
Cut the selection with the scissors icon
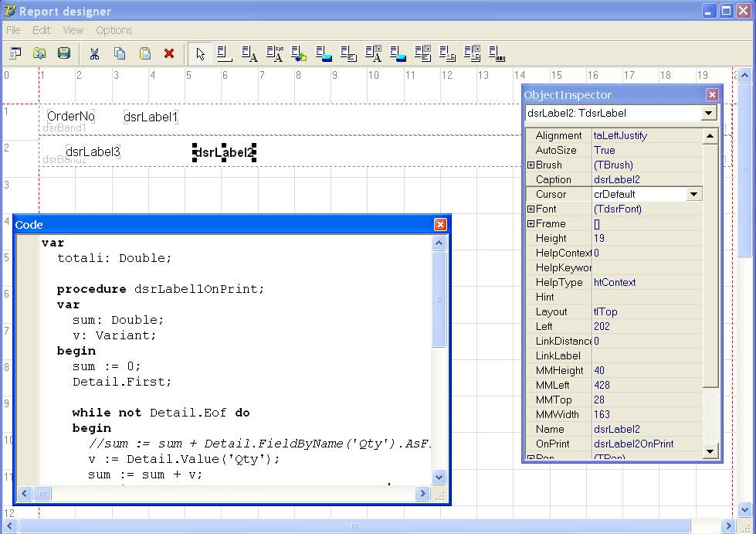[x=94, y=53]
